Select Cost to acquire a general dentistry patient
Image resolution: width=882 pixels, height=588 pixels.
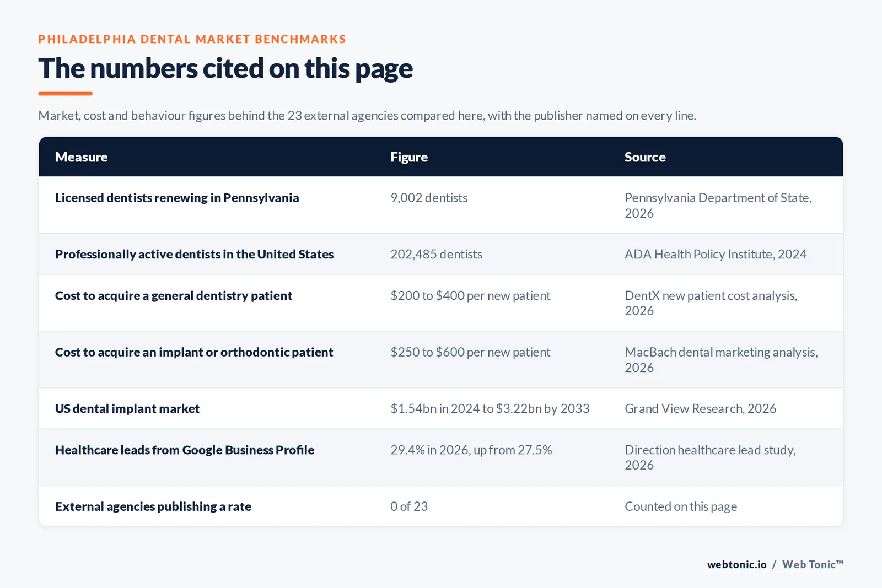174,295
